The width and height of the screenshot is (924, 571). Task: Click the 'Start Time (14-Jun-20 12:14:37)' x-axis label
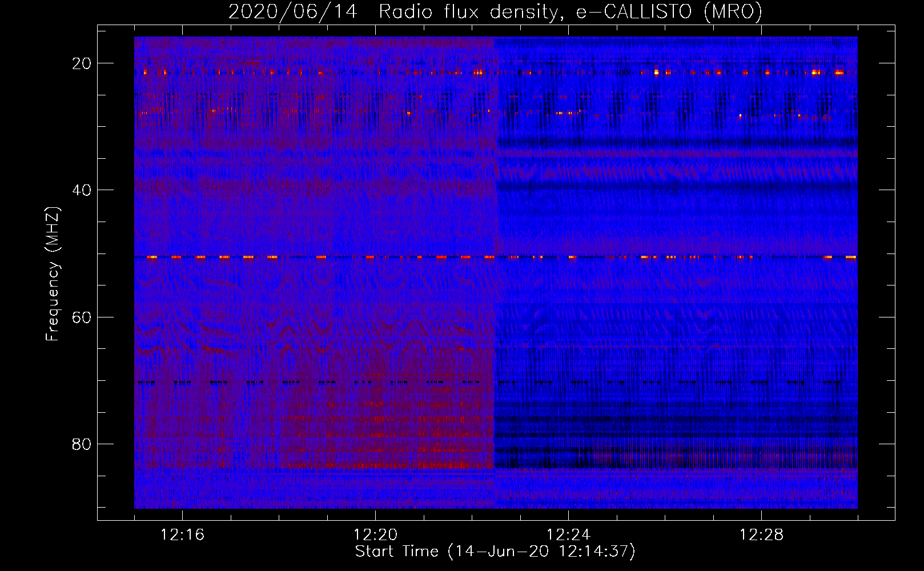tap(495, 552)
